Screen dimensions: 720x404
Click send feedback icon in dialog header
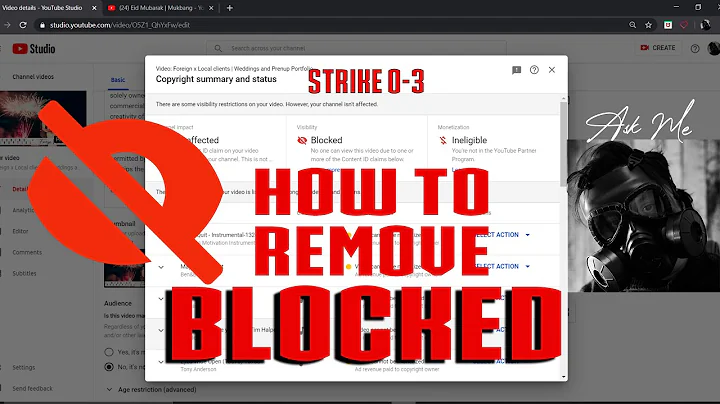click(x=516, y=70)
